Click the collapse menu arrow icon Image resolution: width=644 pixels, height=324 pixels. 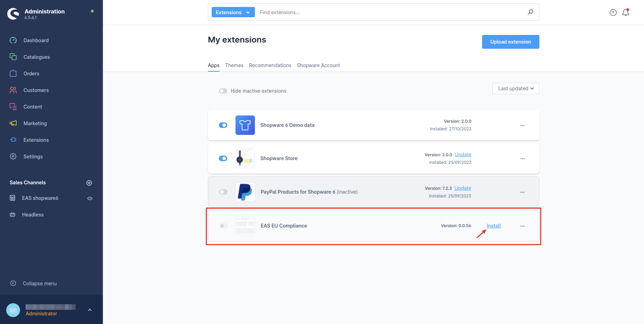13,283
